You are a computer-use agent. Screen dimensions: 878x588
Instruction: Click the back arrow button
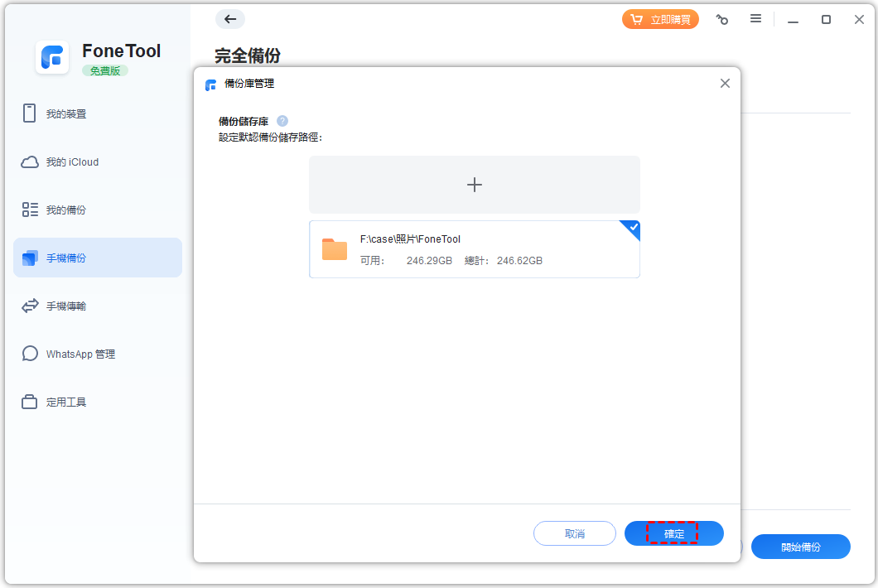pos(229,19)
